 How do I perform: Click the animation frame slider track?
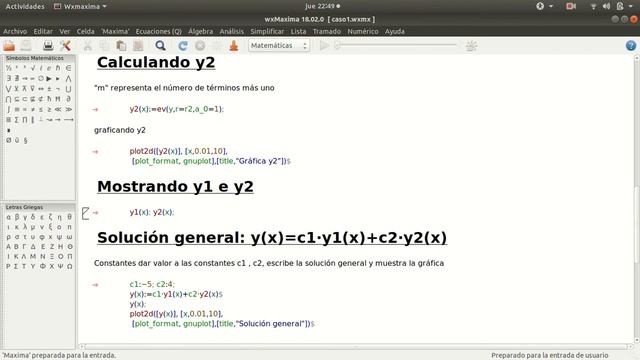pyautogui.click(x=397, y=45)
